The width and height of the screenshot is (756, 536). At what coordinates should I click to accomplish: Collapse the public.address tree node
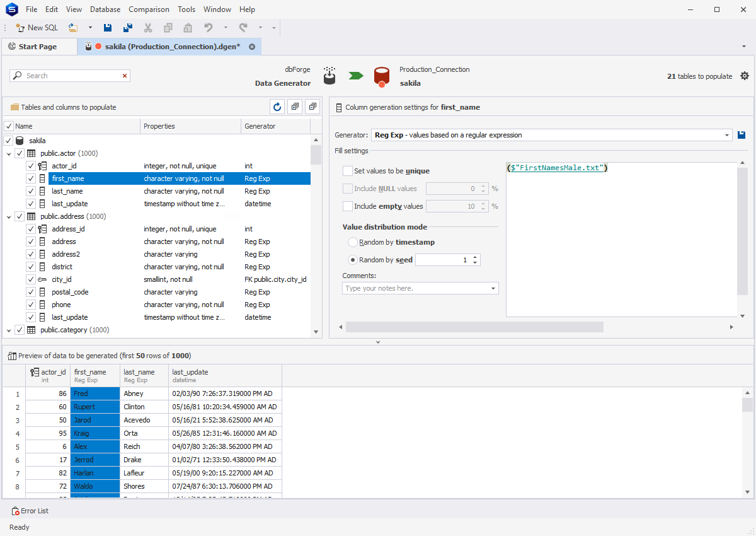click(x=9, y=216)
